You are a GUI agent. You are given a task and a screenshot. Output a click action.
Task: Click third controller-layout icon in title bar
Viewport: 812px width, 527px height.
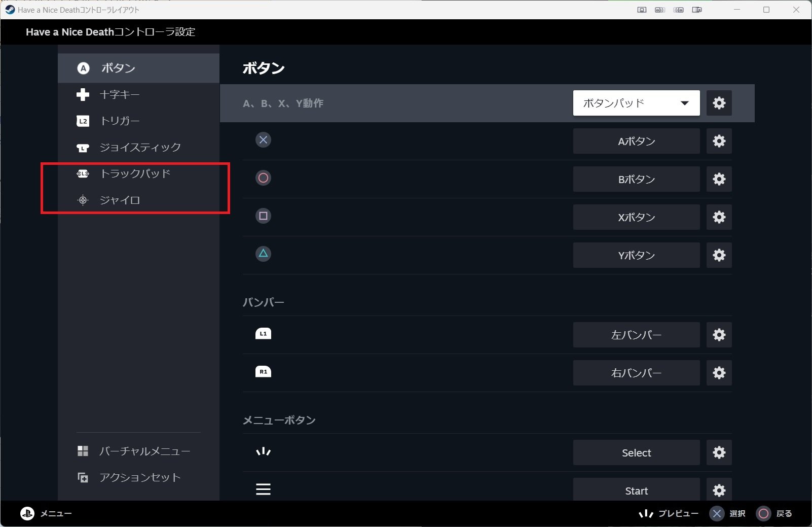coord(679,10)
